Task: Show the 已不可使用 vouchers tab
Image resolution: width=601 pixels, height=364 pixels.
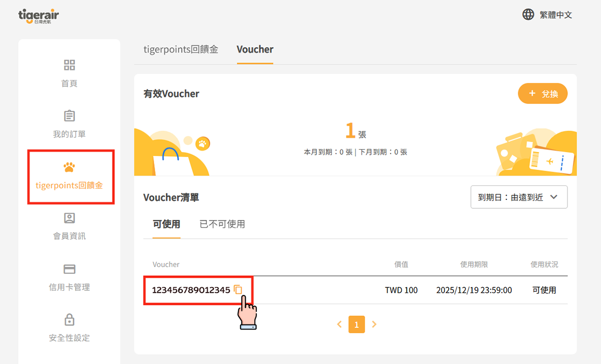Action: [x=222, y=224]
